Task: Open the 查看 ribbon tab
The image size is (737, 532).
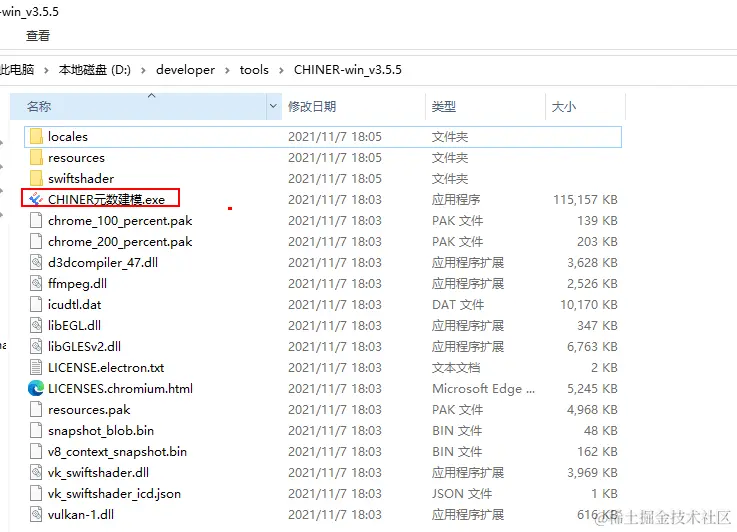Action: coord(38,36)
